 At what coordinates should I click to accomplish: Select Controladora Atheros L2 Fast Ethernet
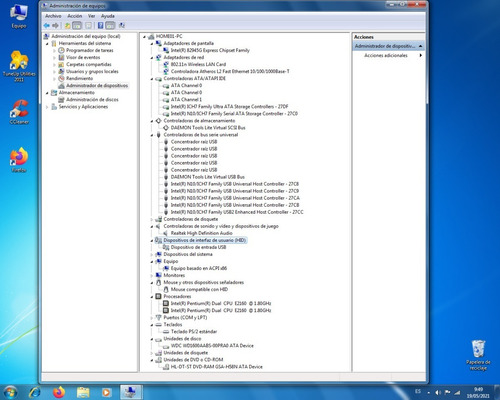230,71
